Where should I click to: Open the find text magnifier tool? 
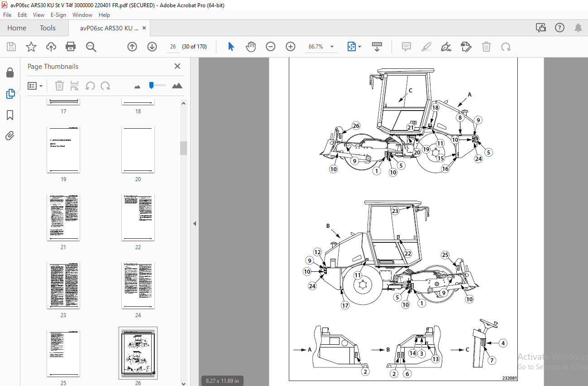(x=91, y=47)
